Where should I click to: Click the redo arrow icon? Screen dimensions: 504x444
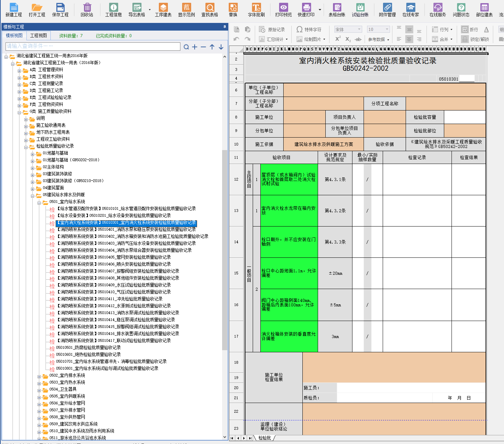point(247,39)
